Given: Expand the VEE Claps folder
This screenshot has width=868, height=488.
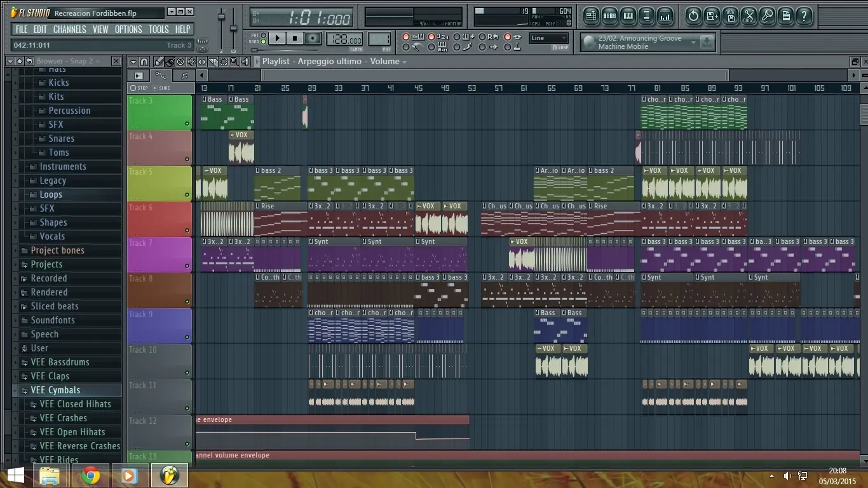Looking at the screenshot, I should (50, 376).
